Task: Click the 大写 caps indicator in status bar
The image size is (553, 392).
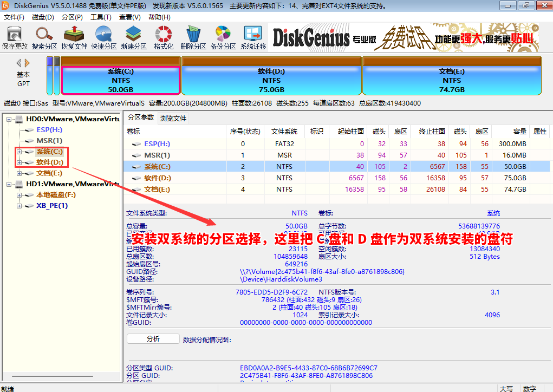Action: (x=506, y=388)
